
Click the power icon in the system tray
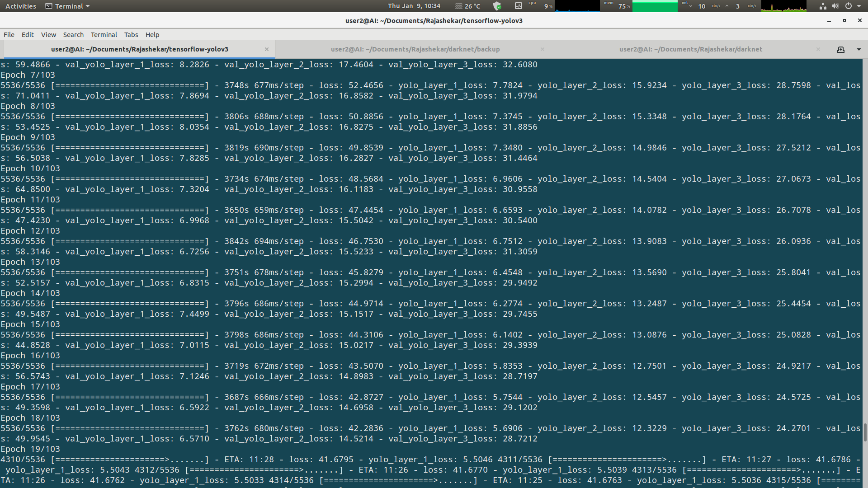[x=849, y=6]
